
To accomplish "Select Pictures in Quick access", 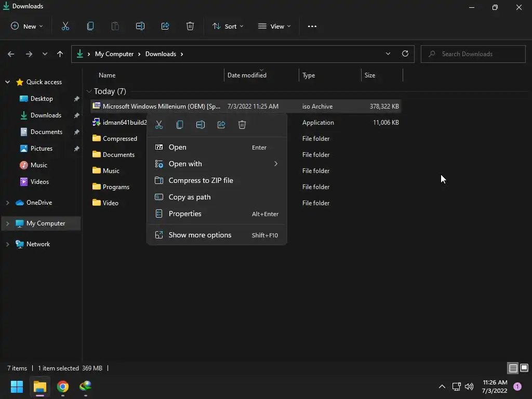I will pos(42,149).
